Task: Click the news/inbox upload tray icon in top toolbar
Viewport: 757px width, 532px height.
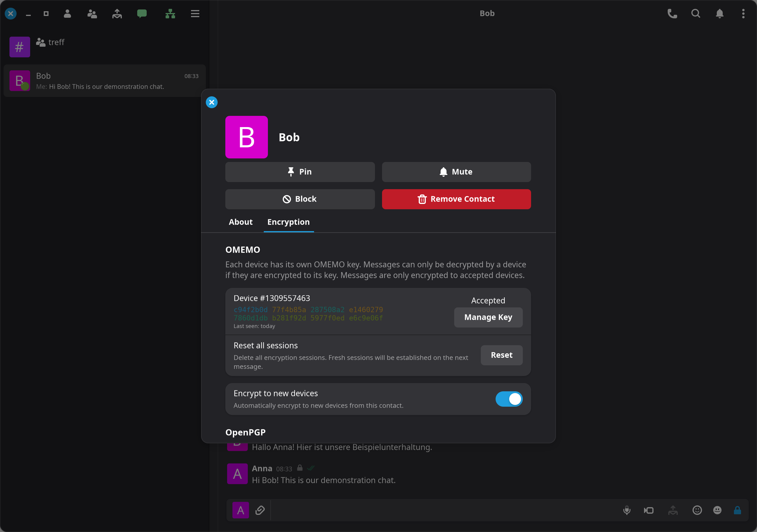Action: pos(117,14)
